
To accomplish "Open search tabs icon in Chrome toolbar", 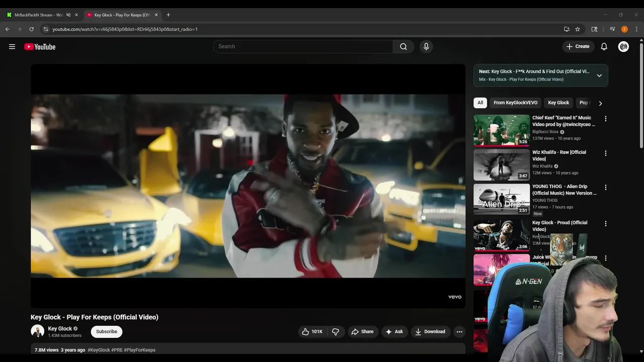I will 594,29.
